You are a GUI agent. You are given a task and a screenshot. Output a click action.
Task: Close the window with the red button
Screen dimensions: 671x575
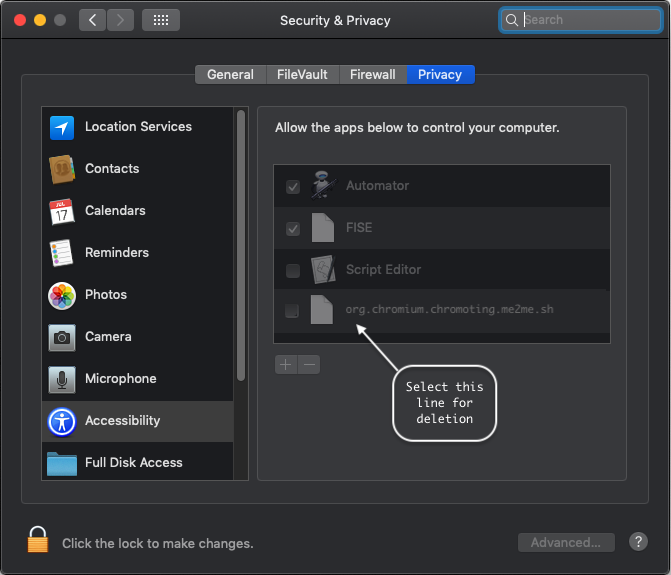pyautogui.click(x=20, y=20)
